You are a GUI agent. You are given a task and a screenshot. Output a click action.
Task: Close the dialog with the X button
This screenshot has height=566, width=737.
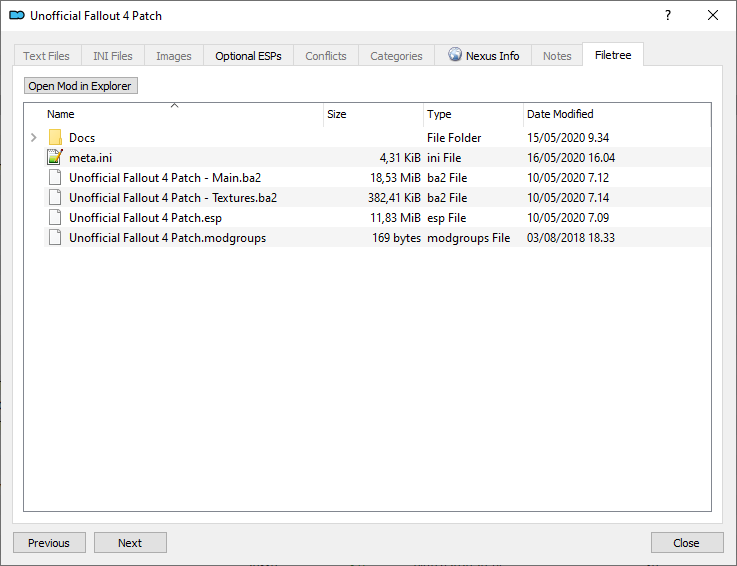tap(713, 16)
